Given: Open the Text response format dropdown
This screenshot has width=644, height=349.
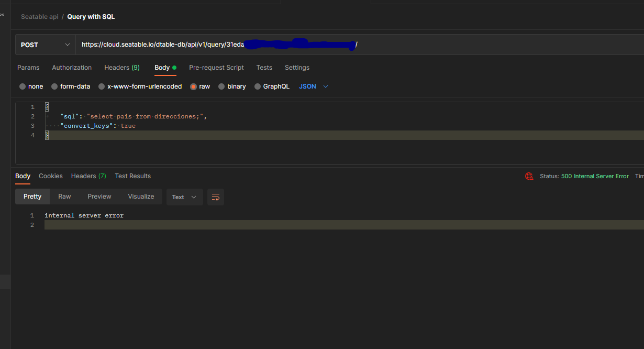Looking at the screenshot, I should pyautogui.click(x=184, y=197).
